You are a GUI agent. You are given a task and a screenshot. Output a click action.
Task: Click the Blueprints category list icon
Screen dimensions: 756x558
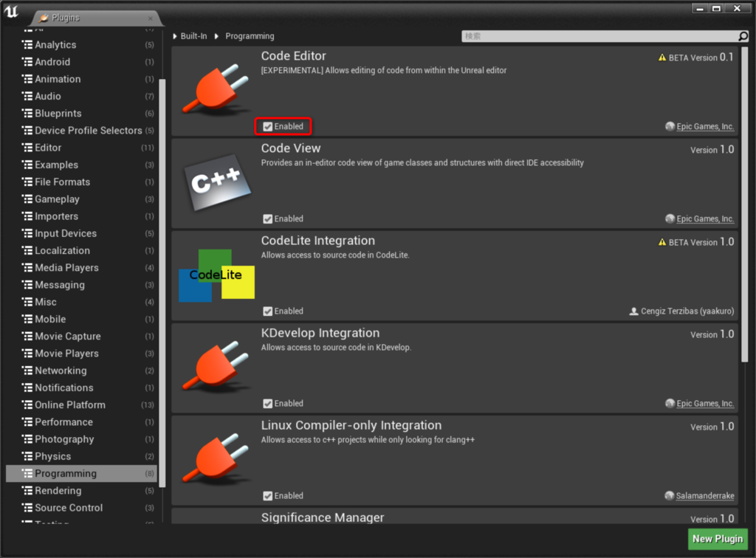(x=27, y=113)
